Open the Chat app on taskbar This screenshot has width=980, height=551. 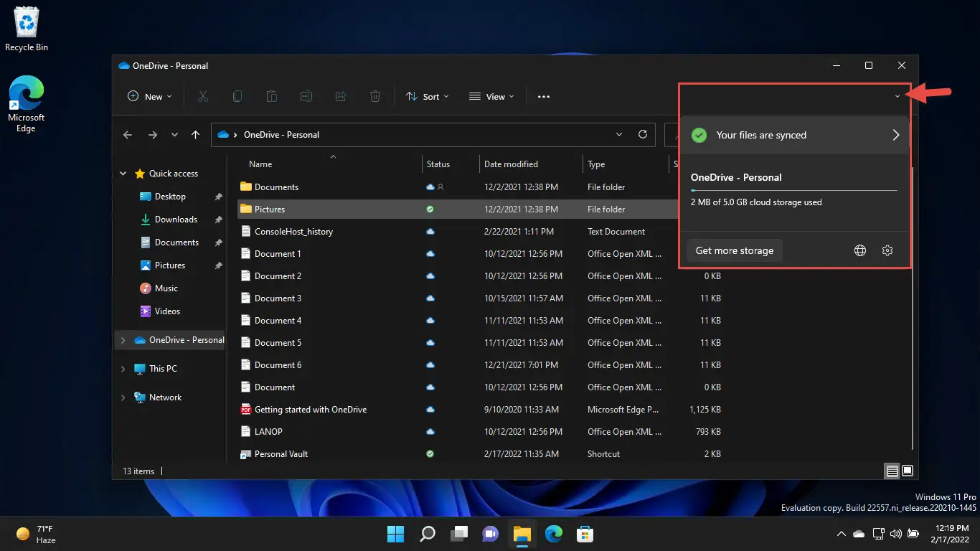491,534
